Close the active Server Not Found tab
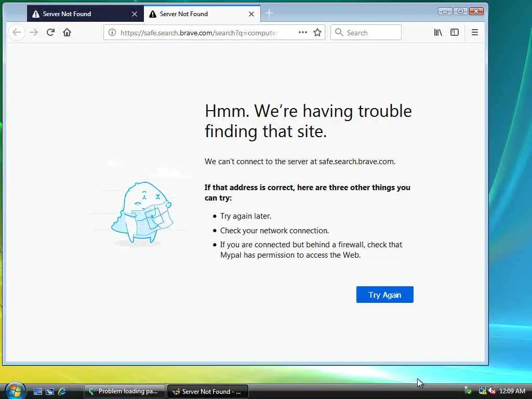Image resolution: width=532 pixels, height=399 pixels. pyautogui.click(x=251, y=14)
